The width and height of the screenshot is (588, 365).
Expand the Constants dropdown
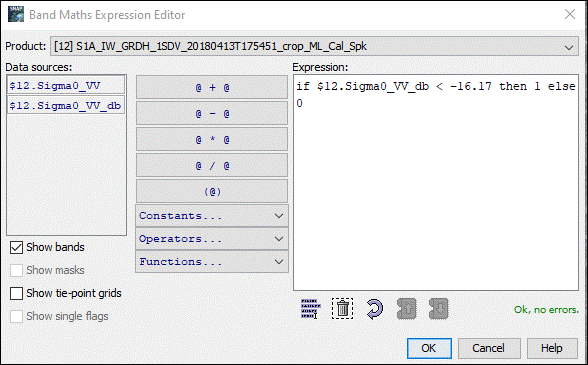[x=212, y=216]
